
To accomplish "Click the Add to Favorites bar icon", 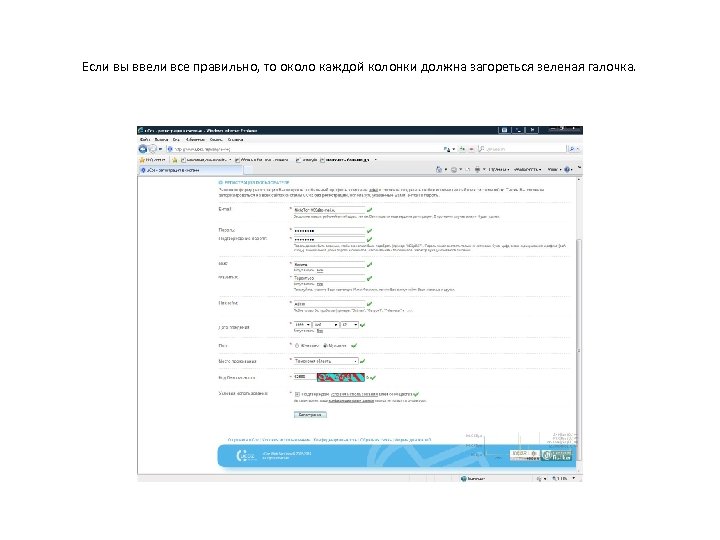I will tap(174, 160).
